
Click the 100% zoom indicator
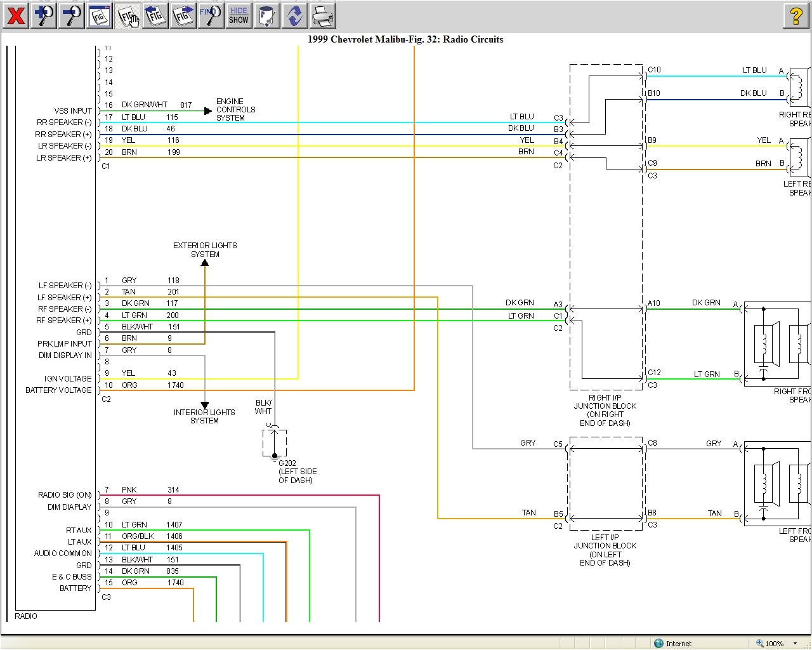coord(775,643)
